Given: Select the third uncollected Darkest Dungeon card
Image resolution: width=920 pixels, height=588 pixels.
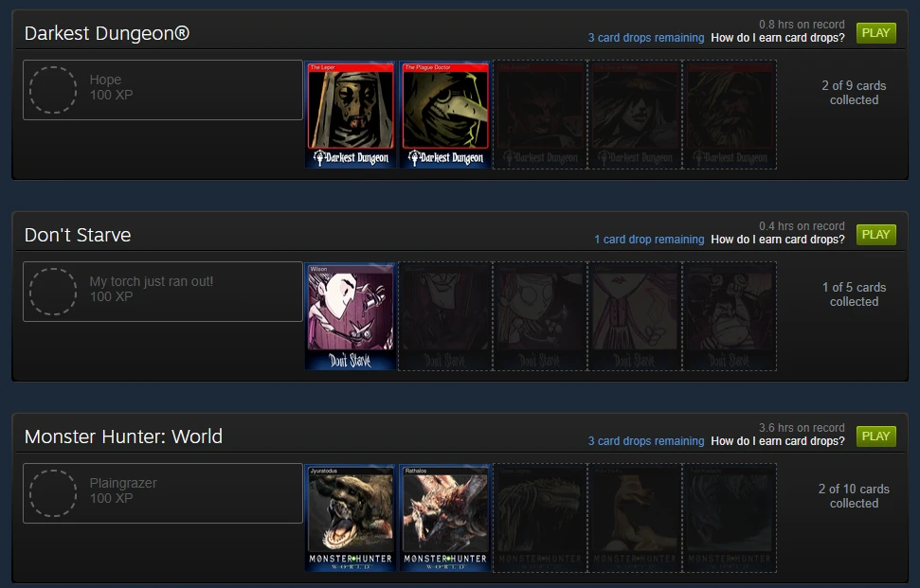Looking at the screenshot, I should 730,115.
